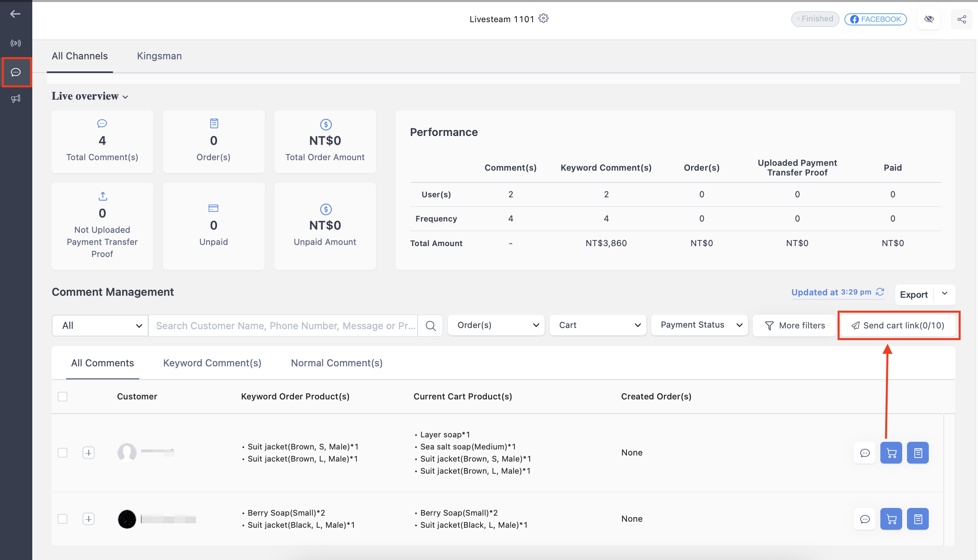Image resolution: width=978 pixels, height=560 pixels.
Task: Open the Payment Status dropdown
Action: coord(700,325)
